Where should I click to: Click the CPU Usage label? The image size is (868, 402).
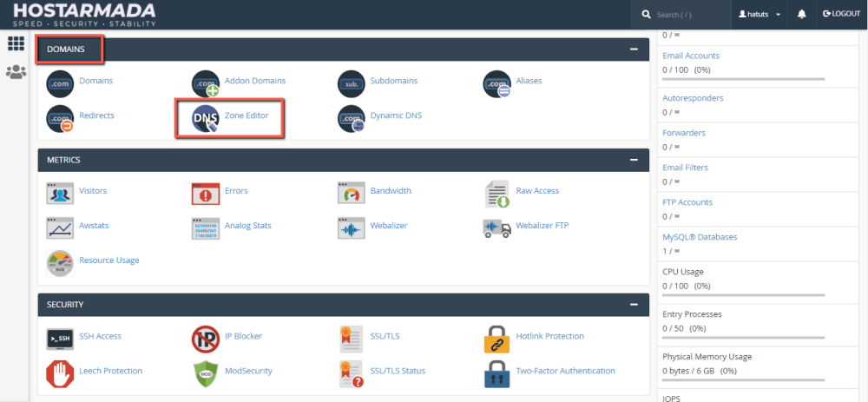pyautogui.click(x=683, y=272)
